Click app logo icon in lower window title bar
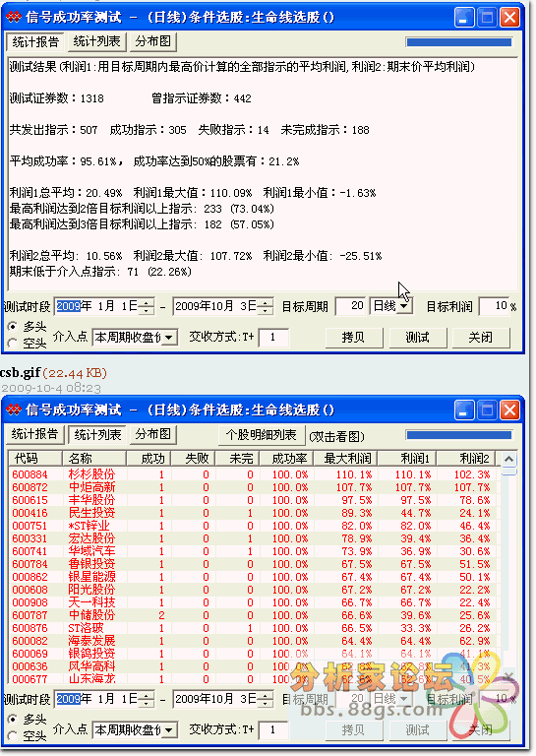Image resolution: width=536 pixels, height=756 pixels. pos(14,410)
